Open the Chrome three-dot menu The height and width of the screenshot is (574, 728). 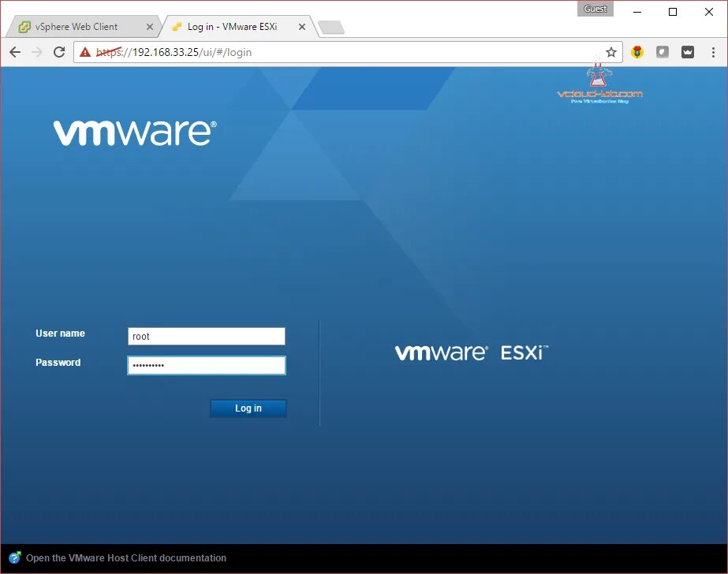(712, 52)
